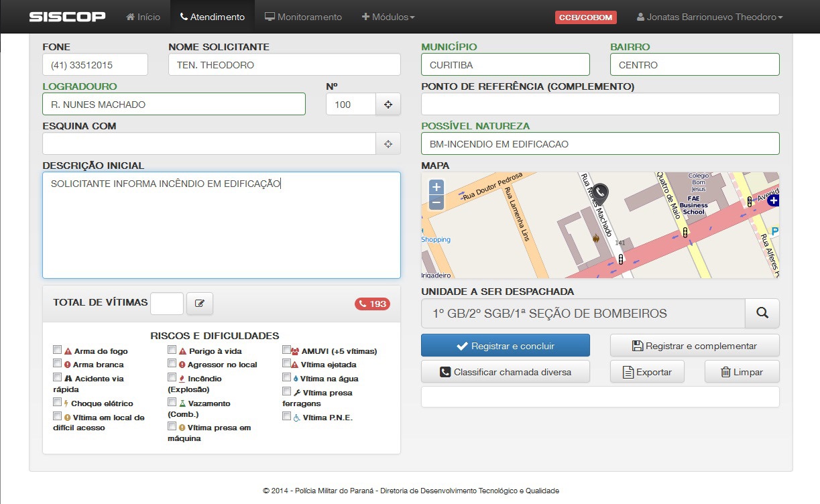Check the Incêndio (Explosão) risk option
This screenshot has height=504, width=820.
[x=172, y=377]
